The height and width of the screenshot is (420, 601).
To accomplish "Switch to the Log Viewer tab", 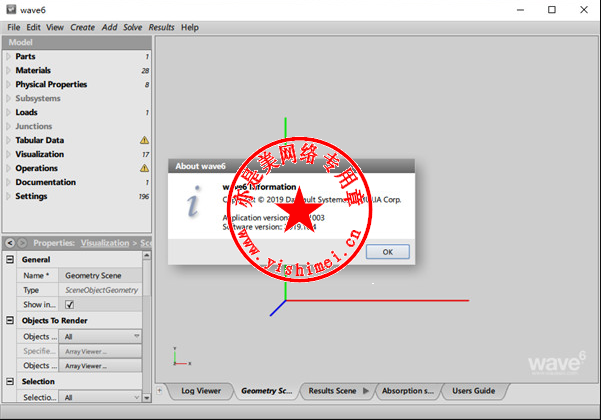I will (201, 391).
